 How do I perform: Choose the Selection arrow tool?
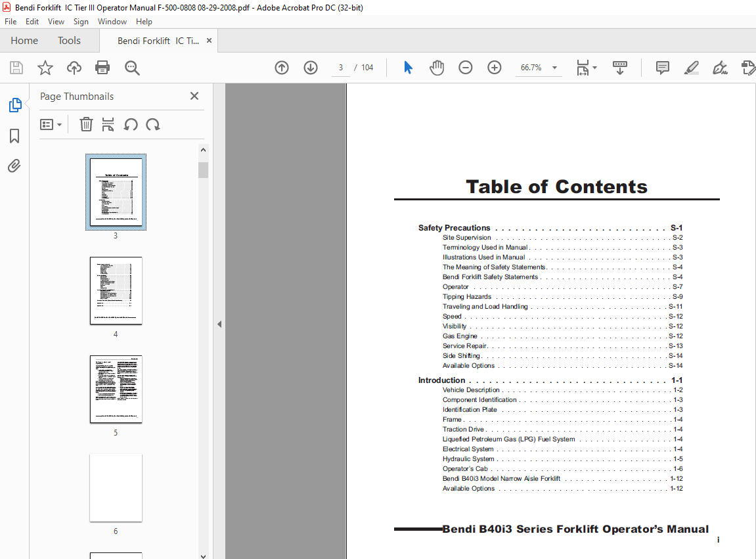click(408, 68)
